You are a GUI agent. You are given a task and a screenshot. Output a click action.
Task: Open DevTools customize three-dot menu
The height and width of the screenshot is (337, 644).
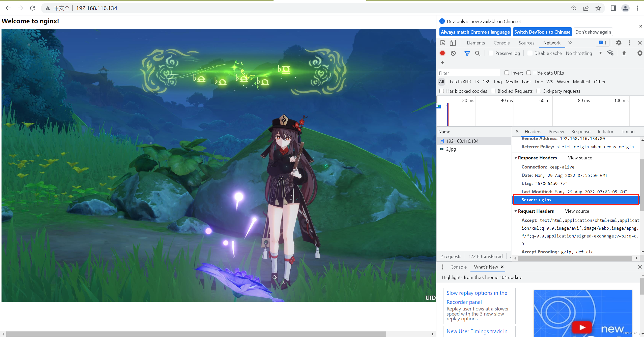pyautogui.click(x=629, y=43)
